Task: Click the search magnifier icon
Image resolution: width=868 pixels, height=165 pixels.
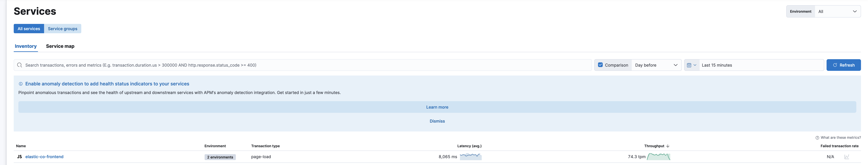Action: pyautogui.click(x=20, y=65)
